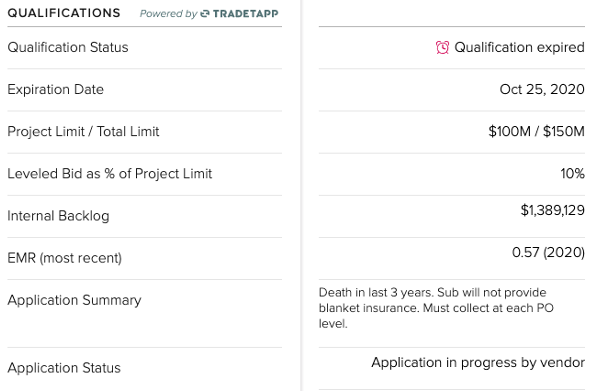Click Application in progress by vendor status
This screenshot has width=598, height=391.
(x=478, y=362)
